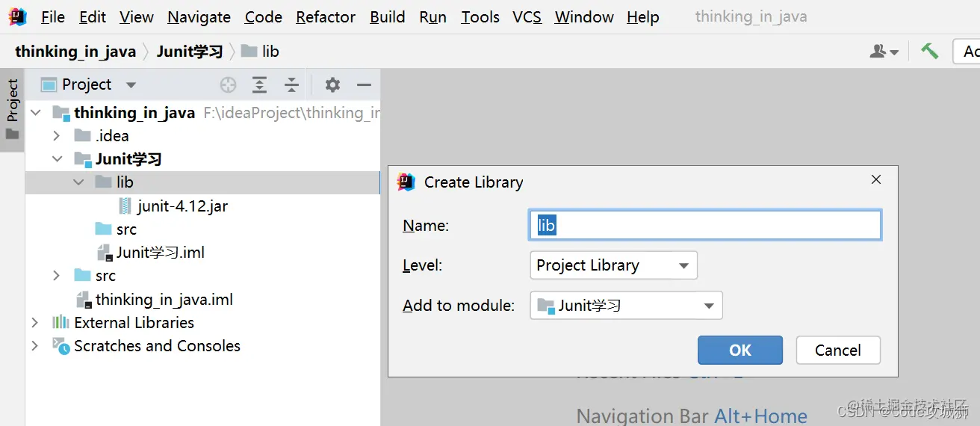
Task: Open the Run menu
Action: 433,16
